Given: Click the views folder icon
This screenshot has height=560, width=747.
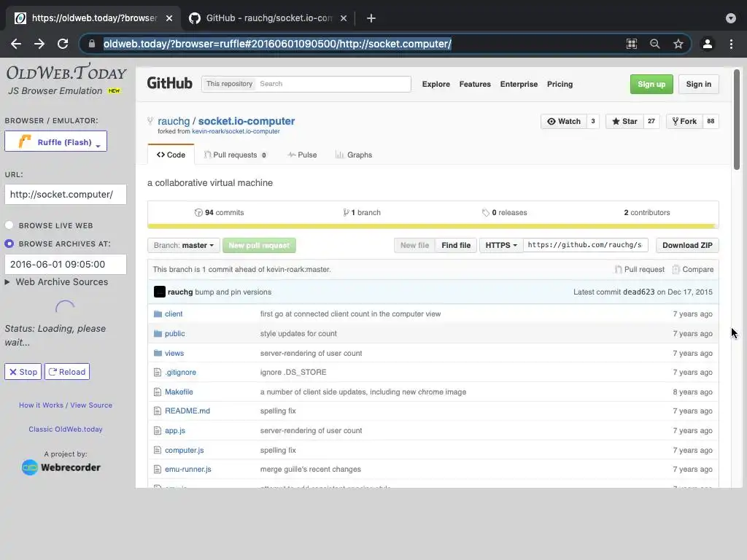Looking at the screenshot, I should click(x=158, y=353).
